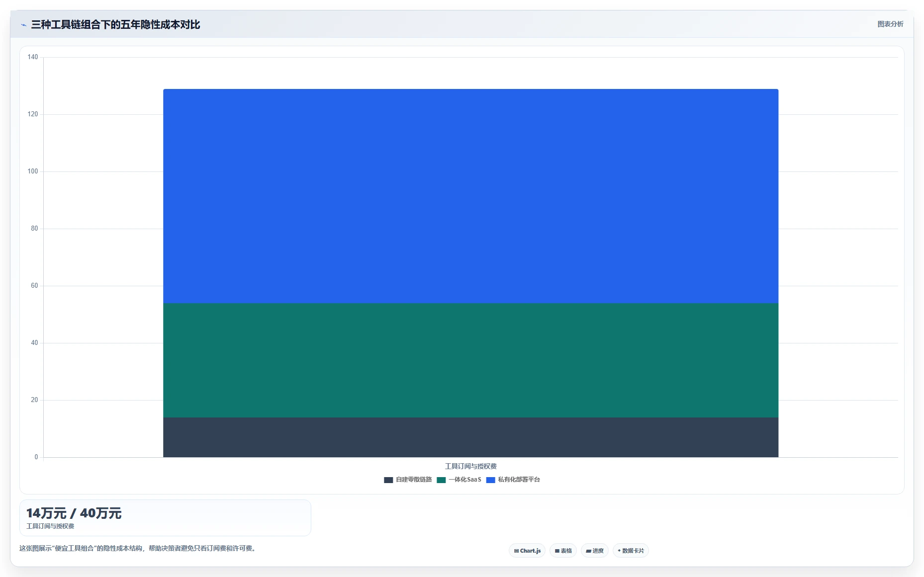
Task: Click the blue 私有化部署平台 bar segment
Action: click(x=470, y=196)
